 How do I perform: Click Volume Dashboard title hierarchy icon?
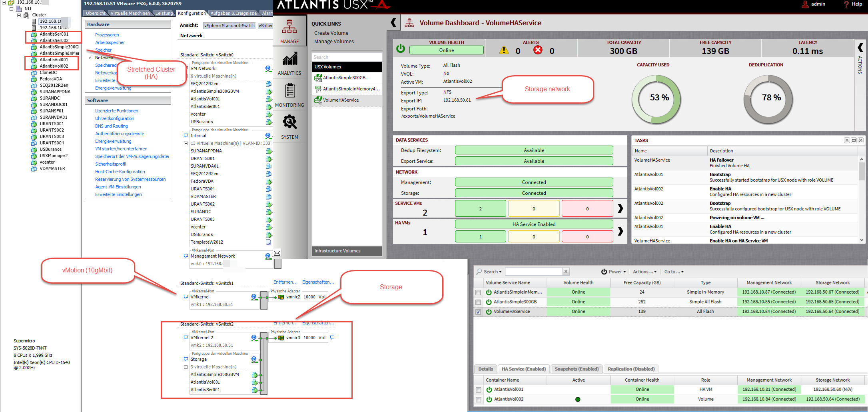coord(409,23)
